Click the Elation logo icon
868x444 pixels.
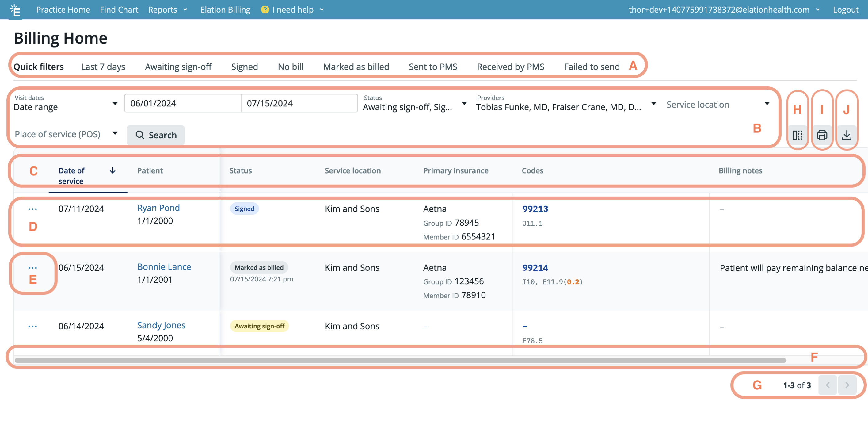(15, 10)
